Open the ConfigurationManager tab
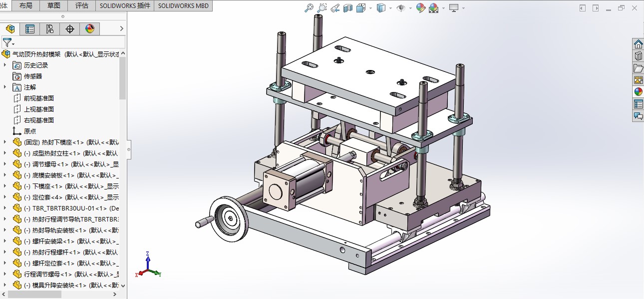 pyautogui.click(x=50, y=29)
